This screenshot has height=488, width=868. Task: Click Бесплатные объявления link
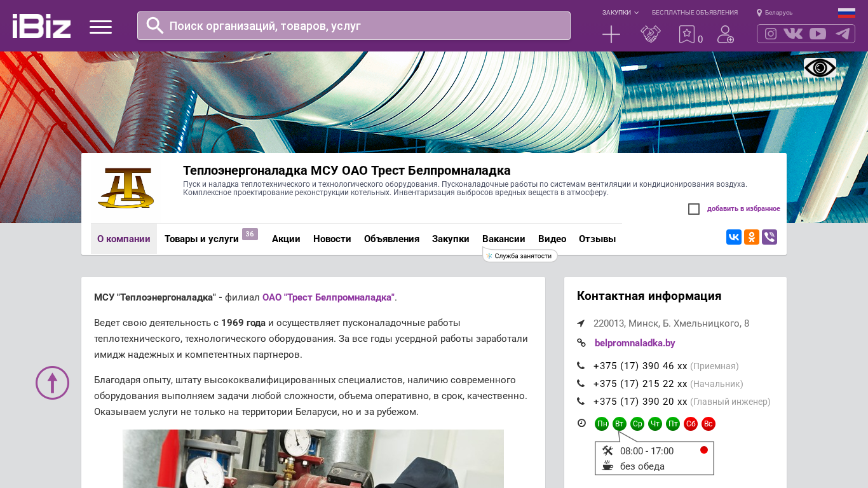point(695,13)
